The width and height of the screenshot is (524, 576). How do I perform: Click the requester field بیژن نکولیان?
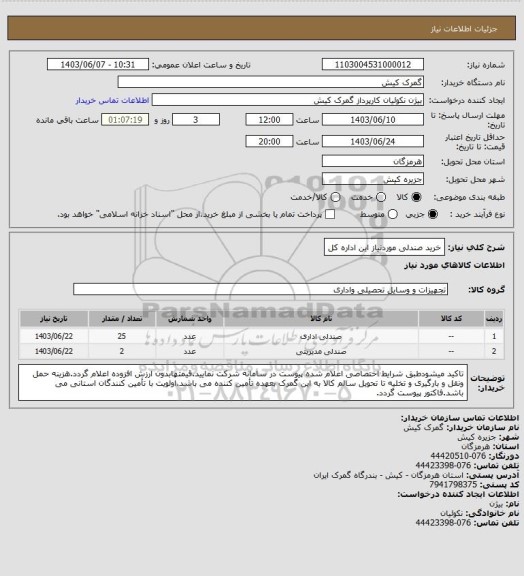pos(288,100)
